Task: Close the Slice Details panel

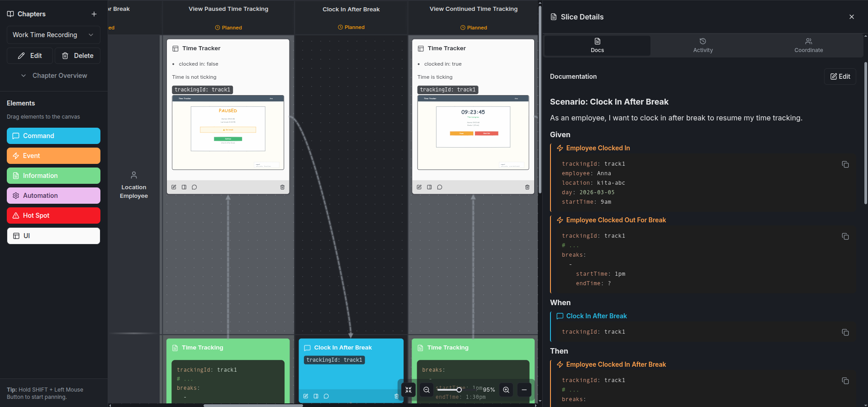Action: pos(852,17)
